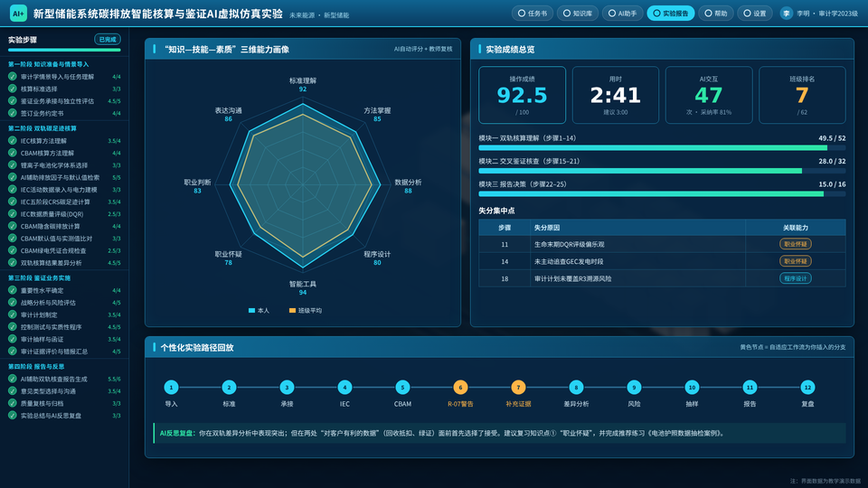Click the 未主动追查GEC发电时段 table cell
868x488 pixels.
(637, 261)
